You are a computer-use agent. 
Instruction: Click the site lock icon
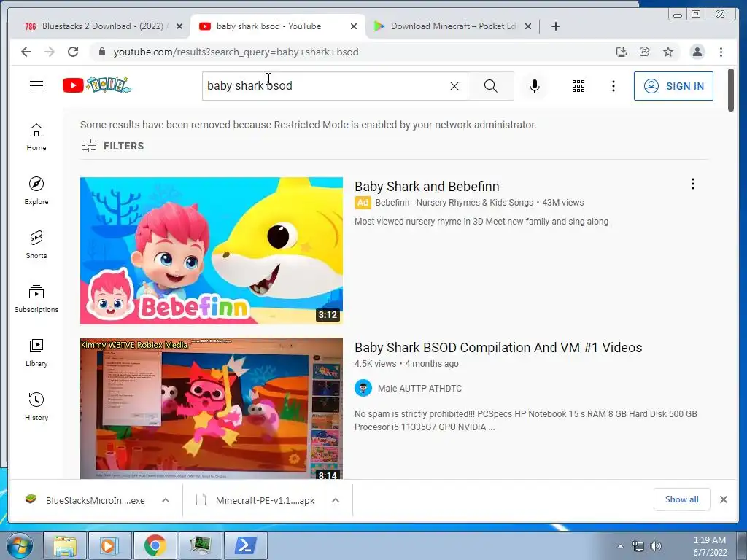tap(101, 52)
